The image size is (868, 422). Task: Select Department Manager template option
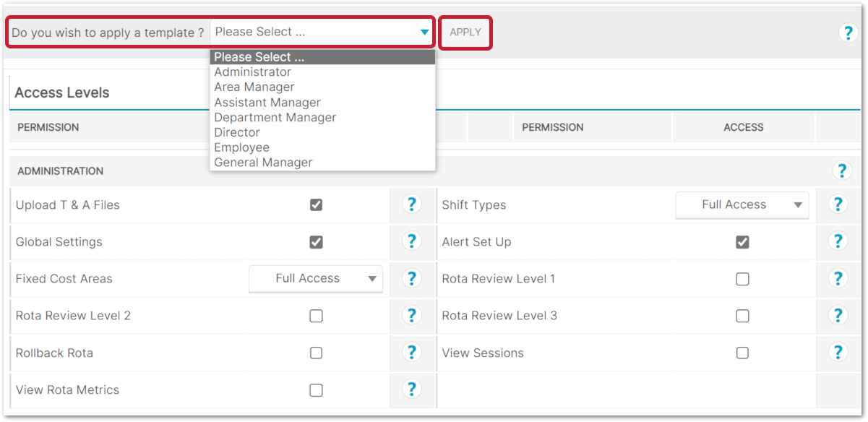click(x=275, y=117)
